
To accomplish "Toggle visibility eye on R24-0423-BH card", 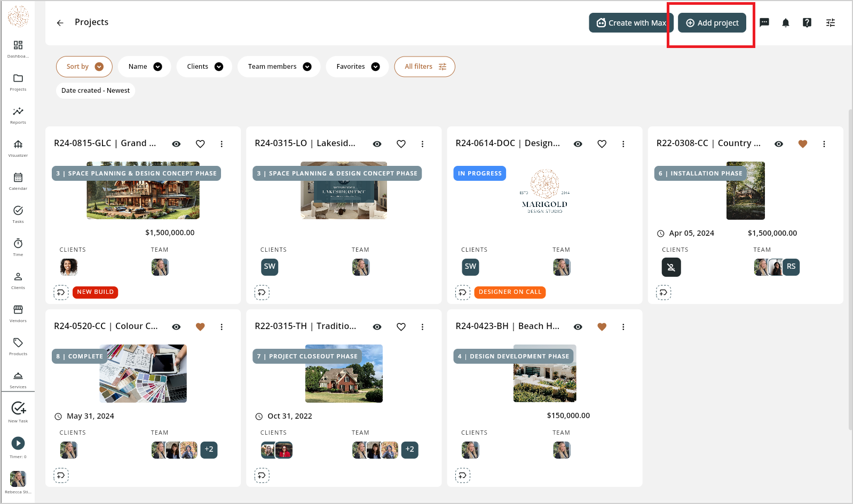I will [x=578, y=327].
